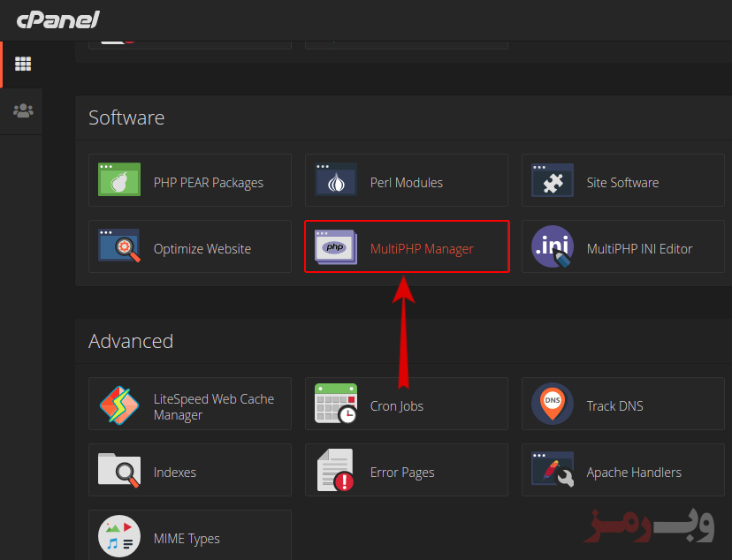Open LiteSpeed Web Cache Manager link
732x560 pixels.
click(x=213, y=407)
